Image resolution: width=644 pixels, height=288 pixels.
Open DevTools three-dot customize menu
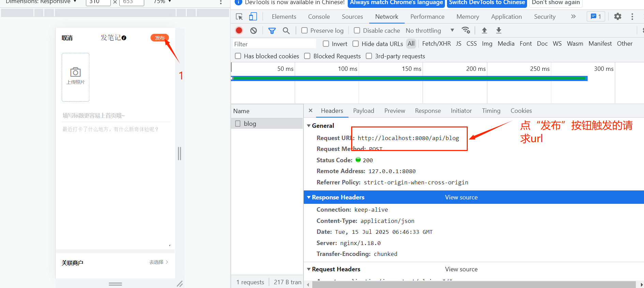click(632, 16)
